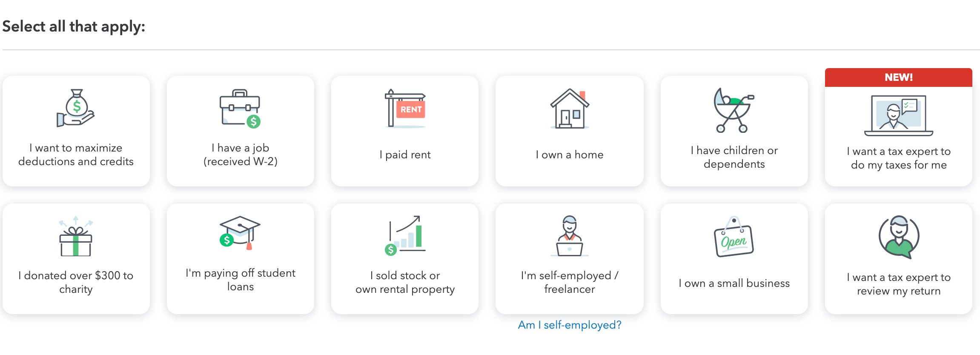The width and height of the screenshot is (980, 355).
Task: Select 'I have children or dependents' label
Action: (734, 157)
